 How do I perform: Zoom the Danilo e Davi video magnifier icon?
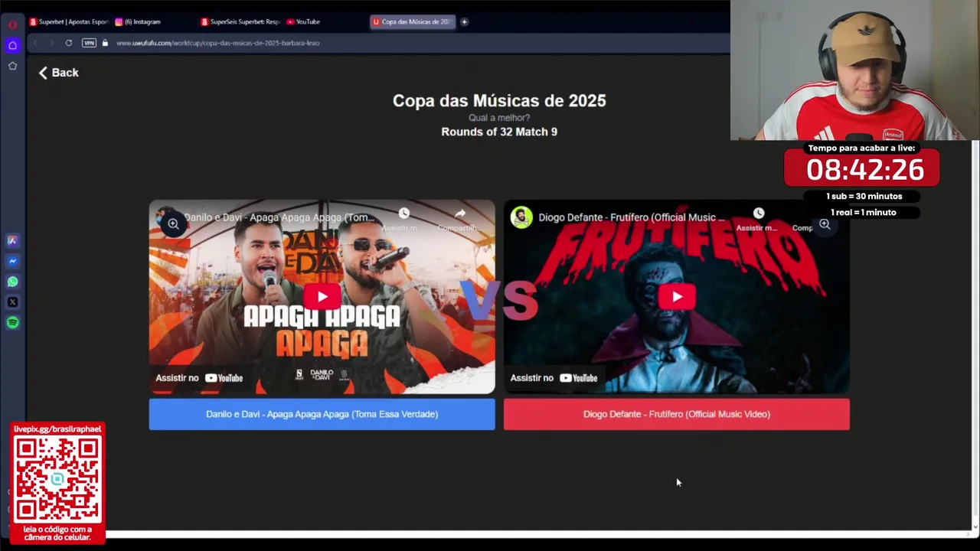173,224
